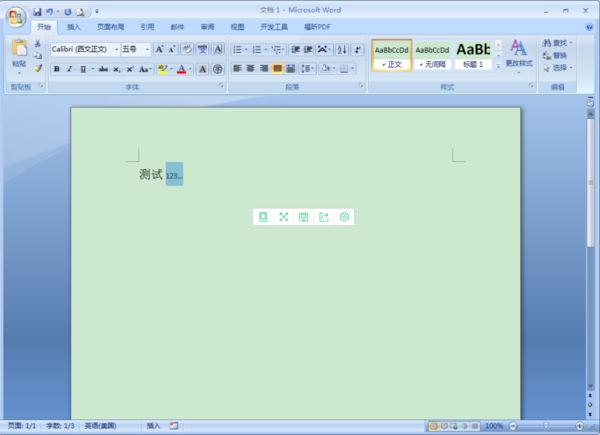Toggle italic formatting
Screen dimensions: 600x435
[70, 69]
